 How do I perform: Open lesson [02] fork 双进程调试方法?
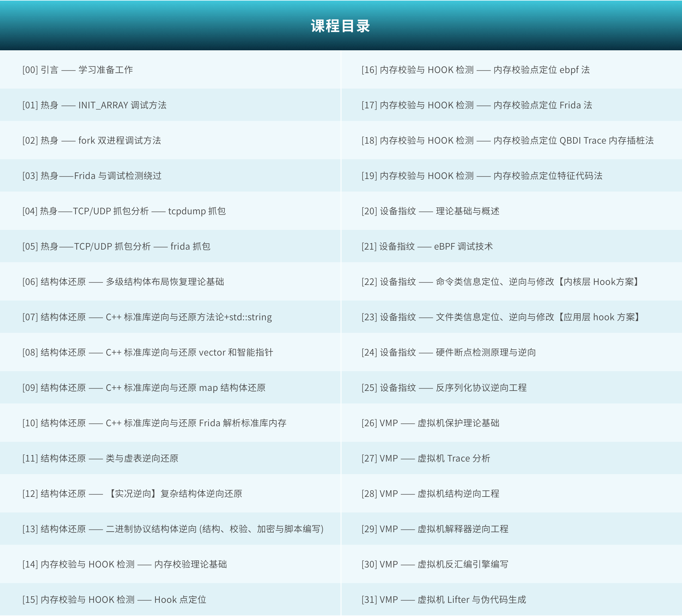point(92,140)
